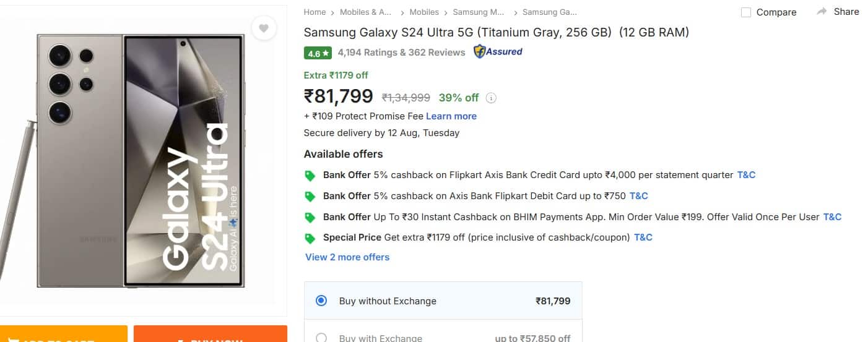Tick the Compare checkbox
The width and height of the screenshot is (868, 342).
[746, 12]
